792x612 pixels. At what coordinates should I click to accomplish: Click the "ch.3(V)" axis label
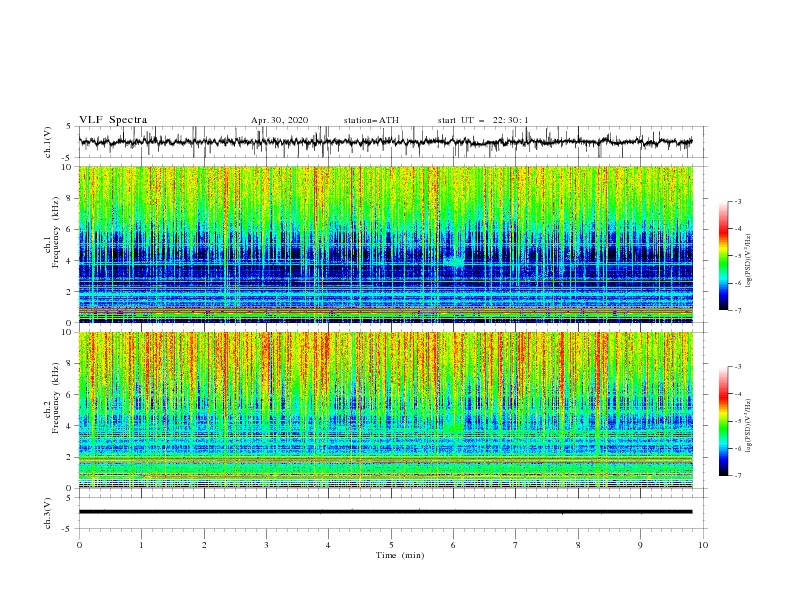(48, 513)
